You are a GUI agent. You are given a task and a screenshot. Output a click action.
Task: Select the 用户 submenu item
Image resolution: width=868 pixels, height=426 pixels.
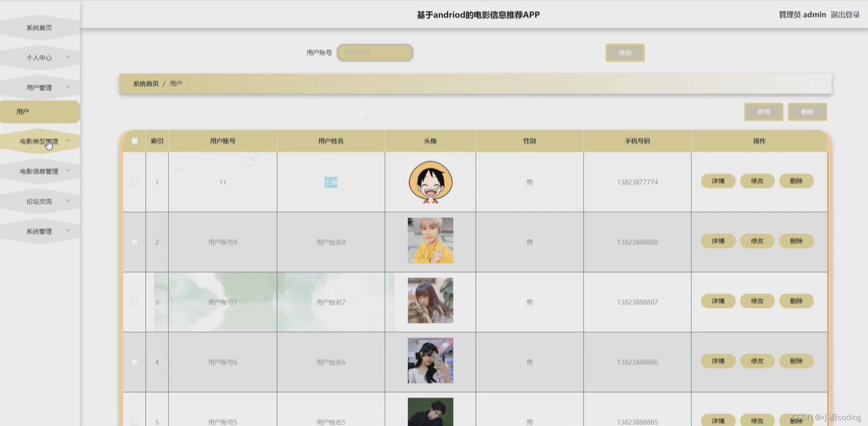pyautogui.click(x=40, y=112)
